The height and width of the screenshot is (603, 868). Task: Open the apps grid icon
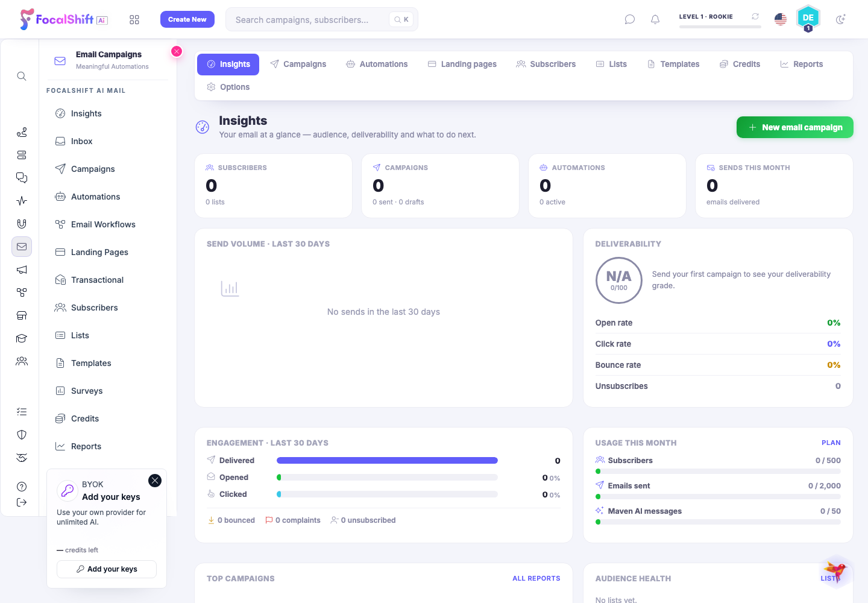click(134, 20)
